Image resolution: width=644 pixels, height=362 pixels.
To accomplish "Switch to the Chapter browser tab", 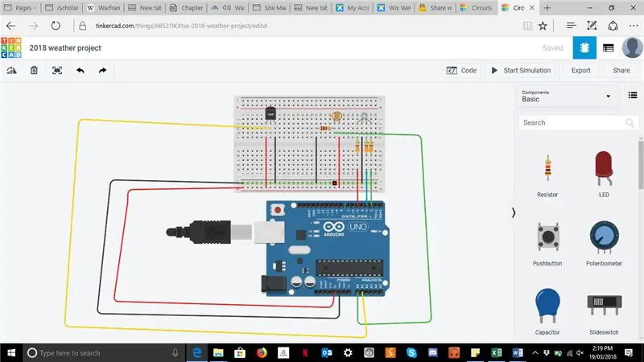I will (187, 8).
